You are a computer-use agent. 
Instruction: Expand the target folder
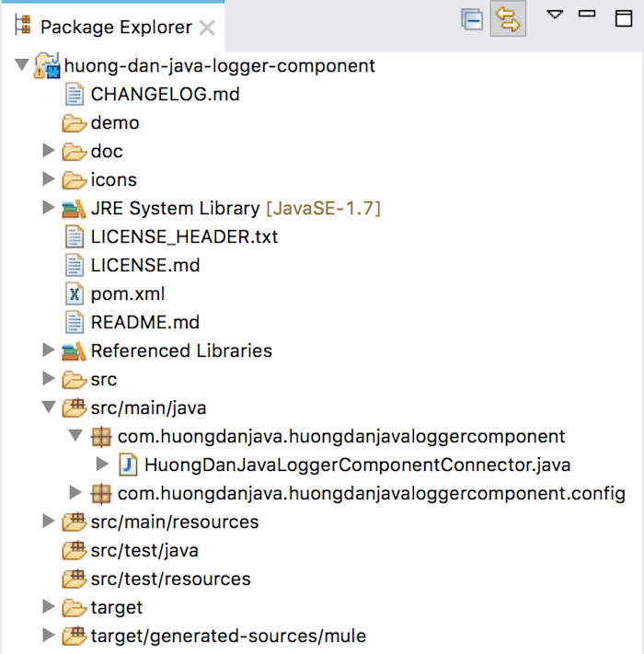pyautogui.click(x=49, y=606)
